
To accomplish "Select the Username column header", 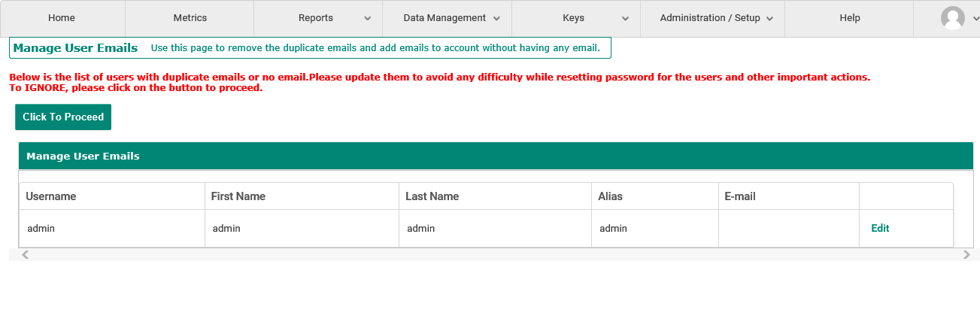I will (51, 196).
